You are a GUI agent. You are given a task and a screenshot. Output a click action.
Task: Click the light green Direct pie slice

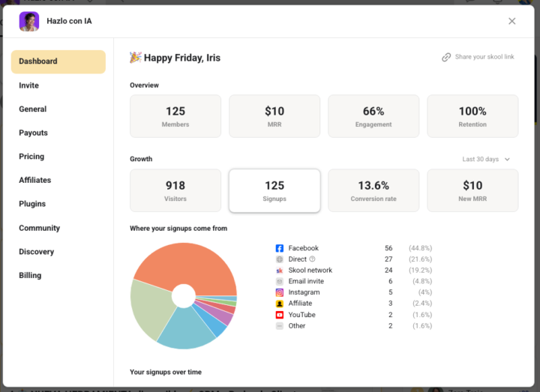151,307
